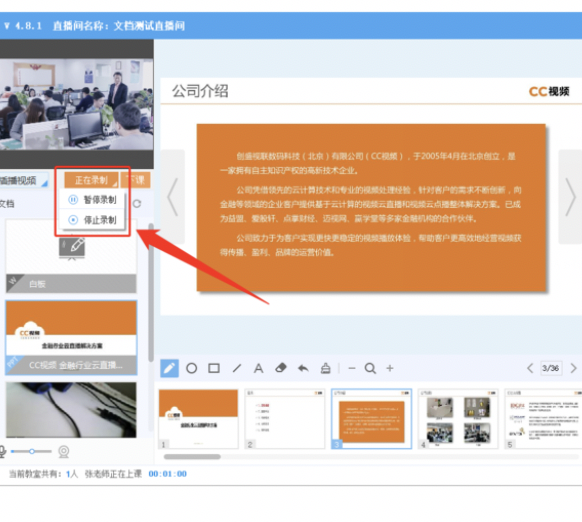The width and height of the screenshot is (582, 522).
Task: Select the text A tool
Action: (x=258, y=368)
